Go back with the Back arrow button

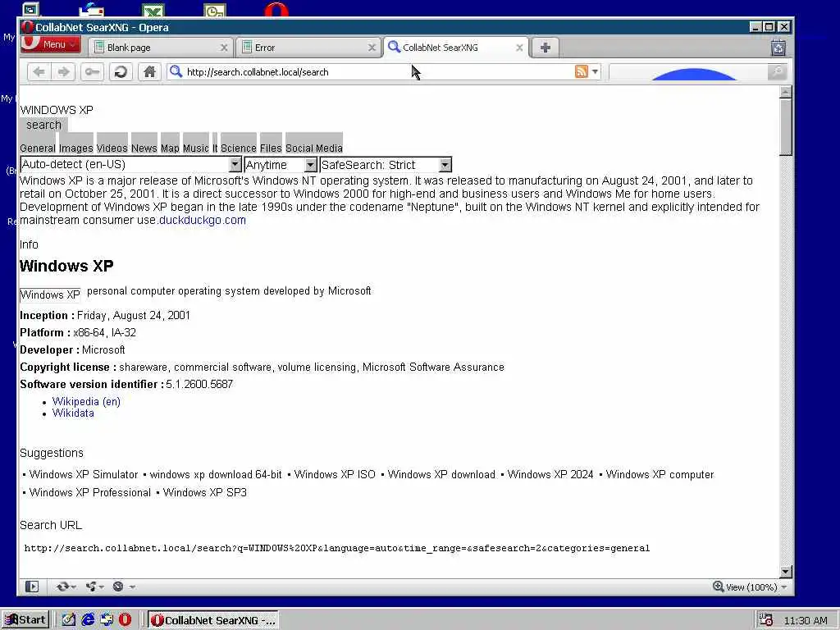(x=39, y=72)
